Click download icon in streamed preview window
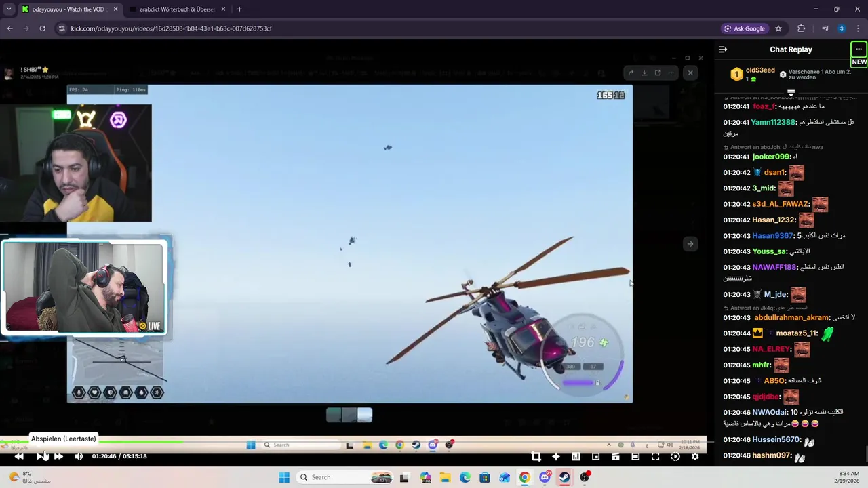Viewport: 868px width, 488px height. point(644,73)
